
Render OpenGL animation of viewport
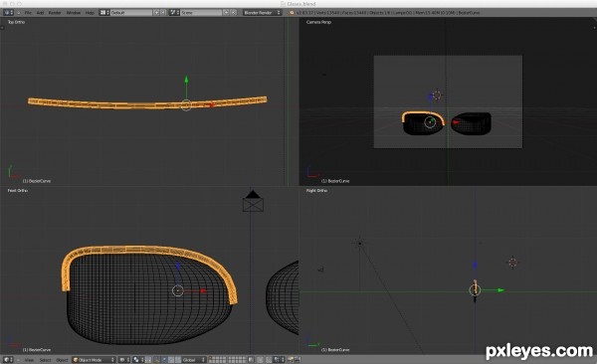298,360
